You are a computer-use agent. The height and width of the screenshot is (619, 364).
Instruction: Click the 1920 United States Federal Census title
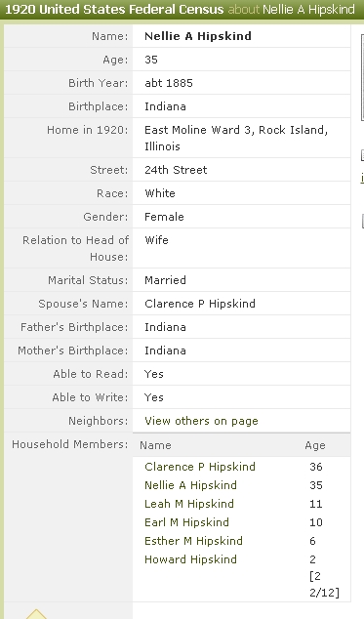[114, 9]
